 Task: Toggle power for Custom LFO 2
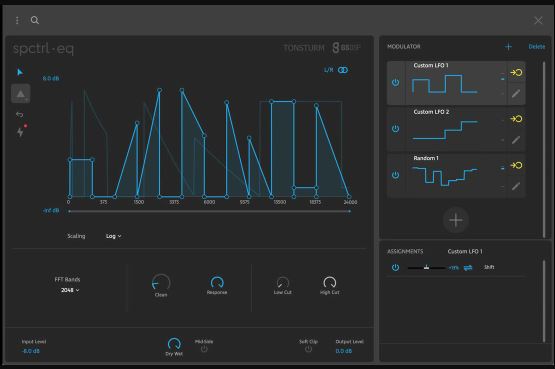click(x=395, y=129)
